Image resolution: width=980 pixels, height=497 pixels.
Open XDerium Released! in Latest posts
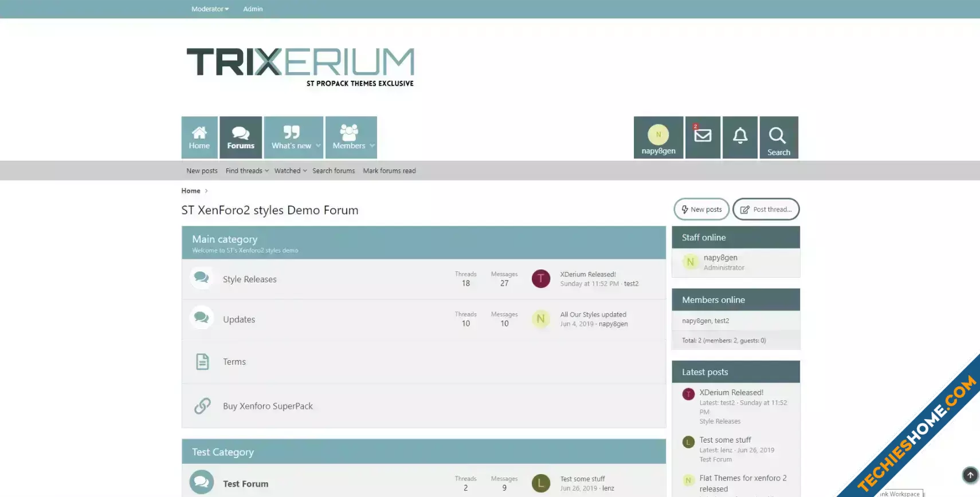tap(731, 392)
